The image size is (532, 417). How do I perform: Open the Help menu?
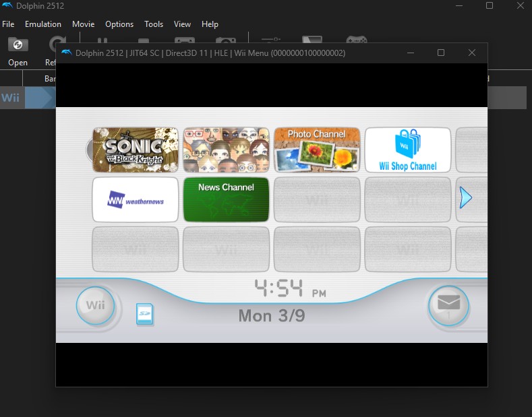210,24
